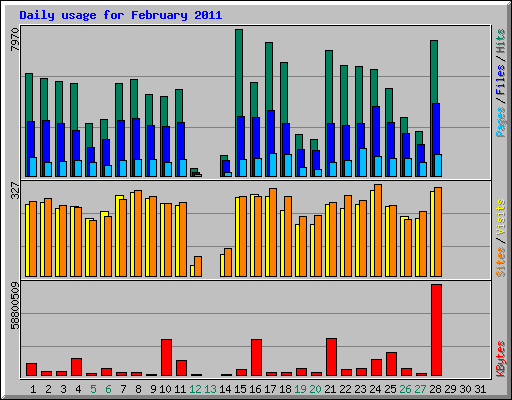Click the 327 visits axis value

point(15,190)
